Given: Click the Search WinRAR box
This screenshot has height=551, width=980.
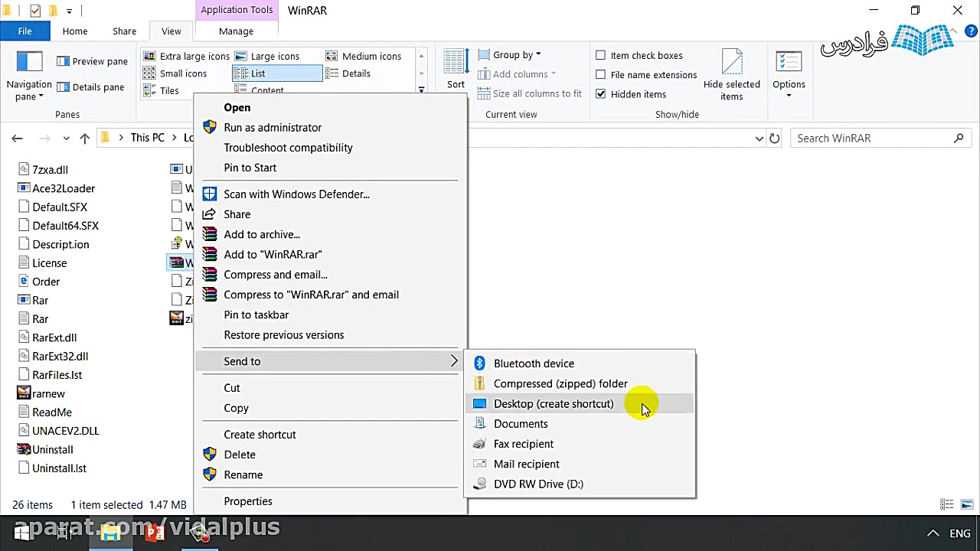Looking at the screenshot, I should point(880,139).
